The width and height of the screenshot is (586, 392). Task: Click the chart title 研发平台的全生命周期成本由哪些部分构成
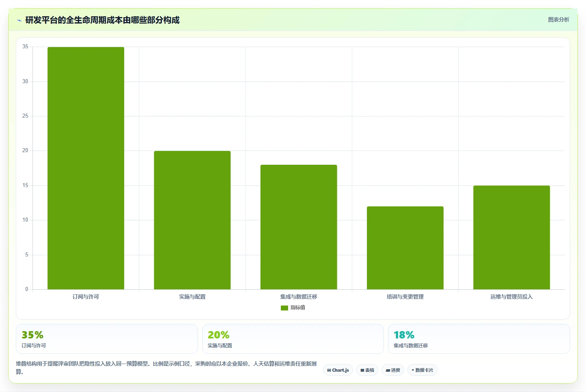click(102, 20)
